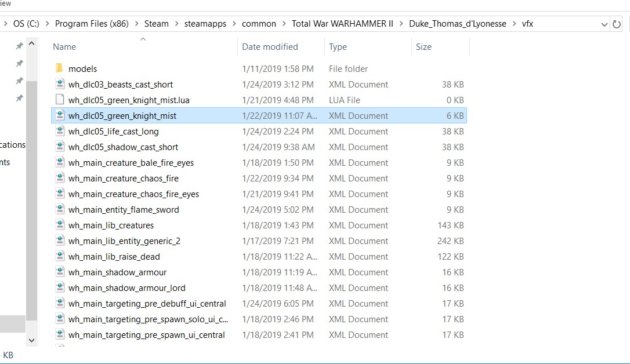Select the wh_main_entity_flame_sword file icon
Image resolution: width=630 pixels, height=364 pixels.
60,209
